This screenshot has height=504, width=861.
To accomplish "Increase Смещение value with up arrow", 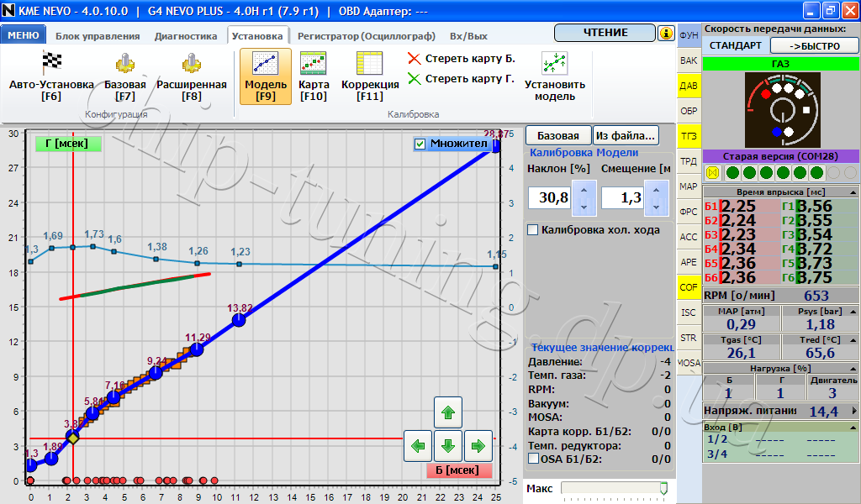I will 656,191.
